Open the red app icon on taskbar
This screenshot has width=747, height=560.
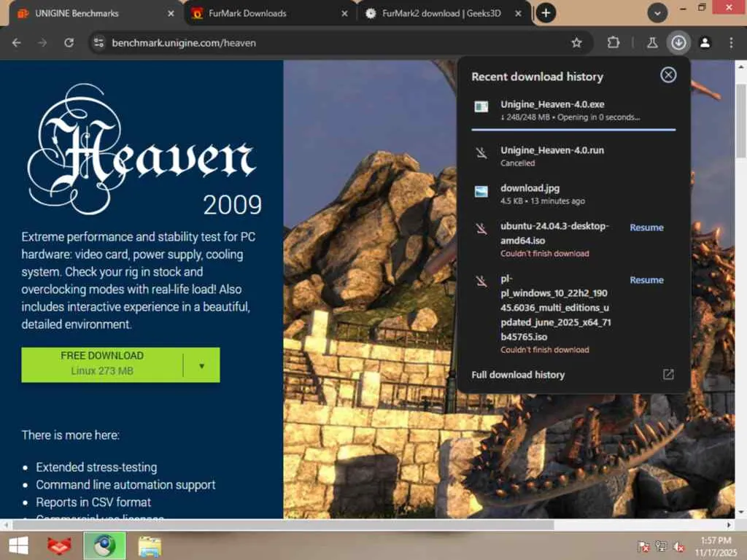pyautogui.click(x=59, y=545)
